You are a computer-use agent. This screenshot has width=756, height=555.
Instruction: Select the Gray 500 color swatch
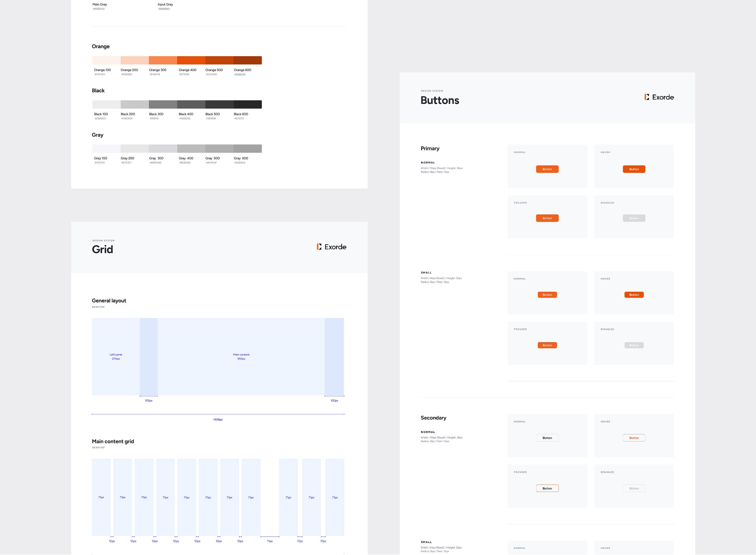219,148
